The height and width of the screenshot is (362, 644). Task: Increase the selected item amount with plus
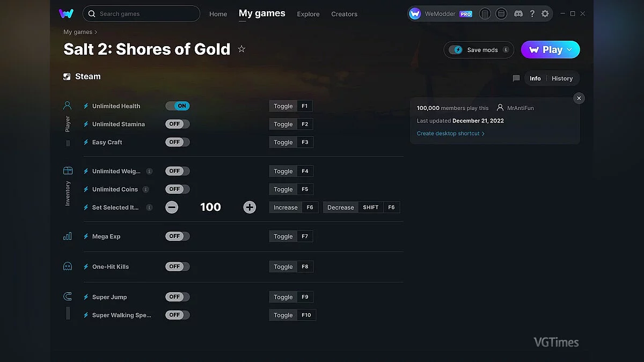pos(250,207)
